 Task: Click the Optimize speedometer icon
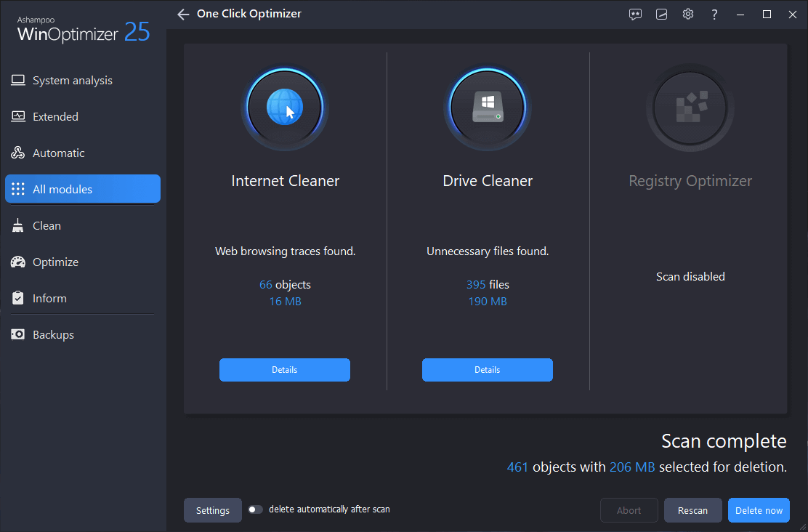pyautogui.click(x=18, y=262)
